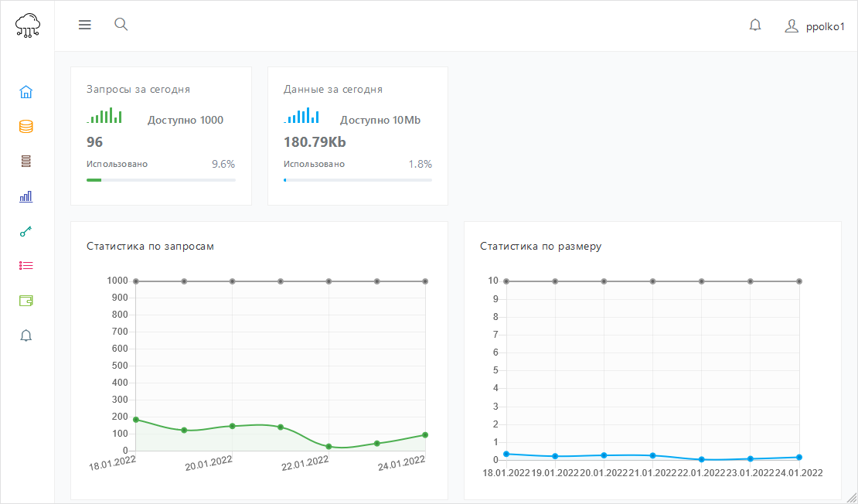Open the ppolko1 user account menu
Screen dimensions: 858x504
815,26
